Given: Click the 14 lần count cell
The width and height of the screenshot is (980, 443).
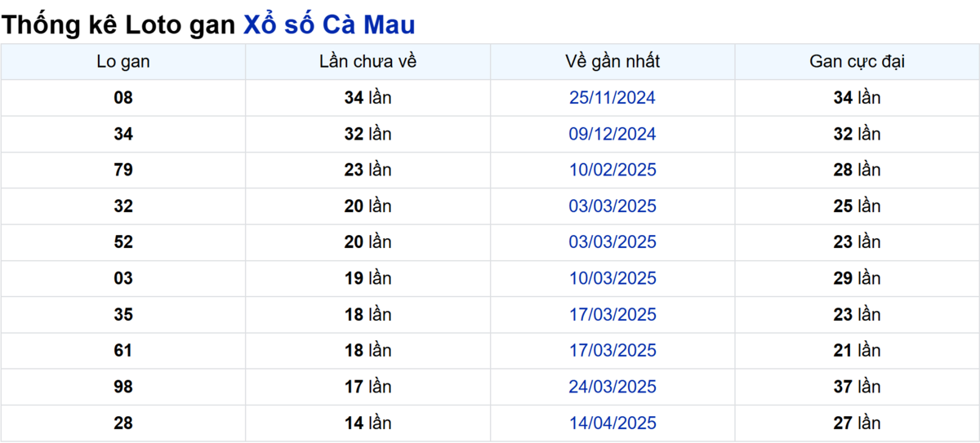Looking at the screenshot, I should 368,423.
